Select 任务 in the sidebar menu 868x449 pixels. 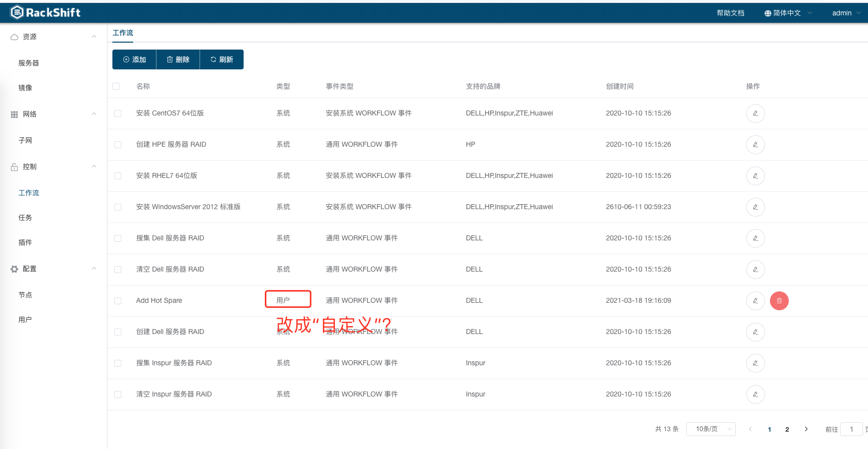[25, 217]
